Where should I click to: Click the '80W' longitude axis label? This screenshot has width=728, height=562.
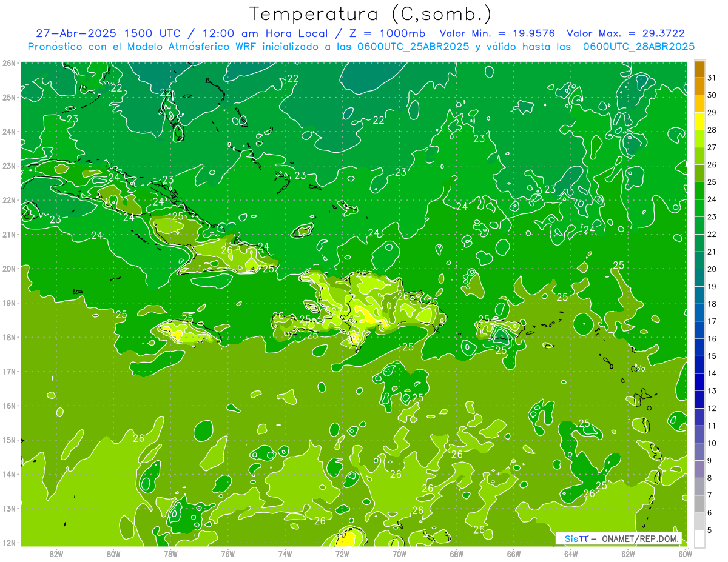point(113,554)
